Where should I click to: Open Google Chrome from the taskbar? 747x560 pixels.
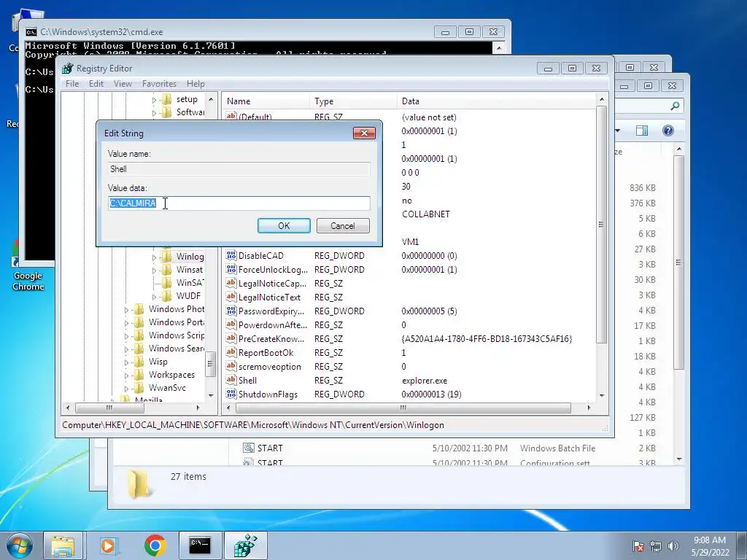[155, 545]
